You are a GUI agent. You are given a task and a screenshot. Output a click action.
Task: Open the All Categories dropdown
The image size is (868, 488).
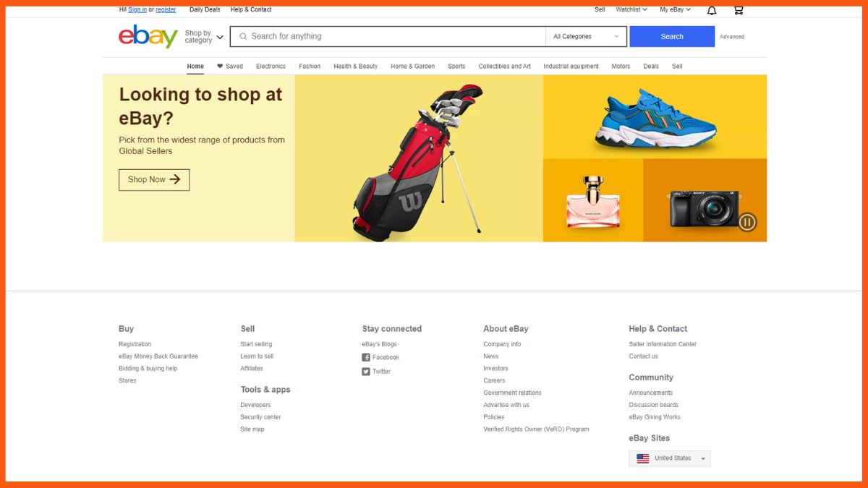click(587, 36)
